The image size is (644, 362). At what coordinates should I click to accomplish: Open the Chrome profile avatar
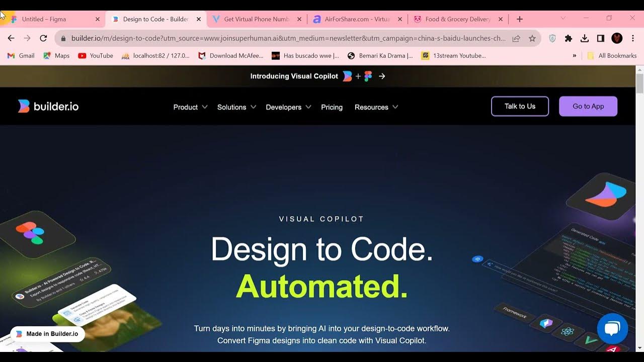pos(617,38)
